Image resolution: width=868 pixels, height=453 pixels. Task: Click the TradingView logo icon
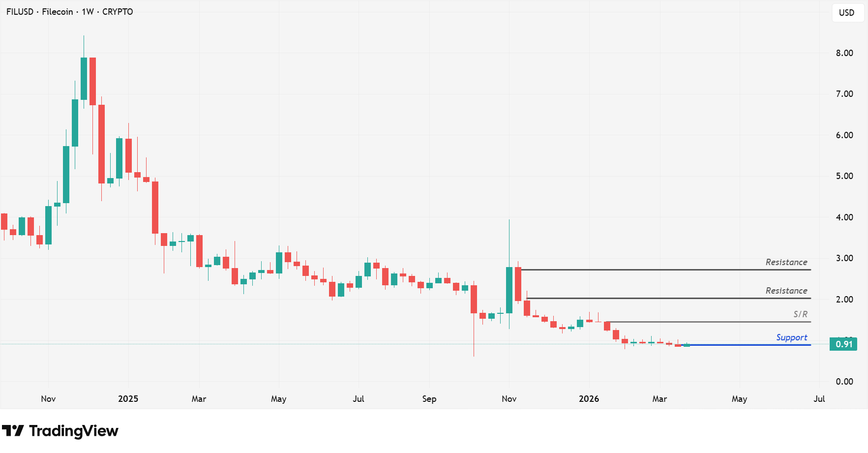click(x=13, y=431)
